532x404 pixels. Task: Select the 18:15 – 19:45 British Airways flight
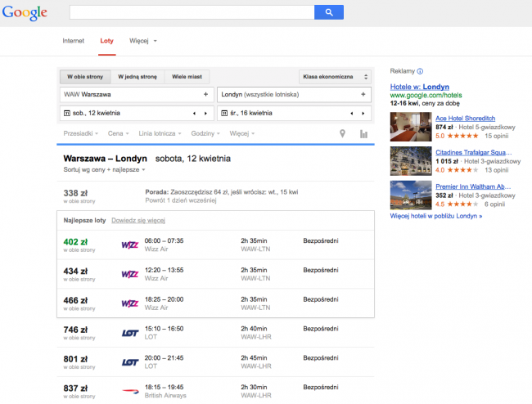pyautogui.click(x=215, y=391)
